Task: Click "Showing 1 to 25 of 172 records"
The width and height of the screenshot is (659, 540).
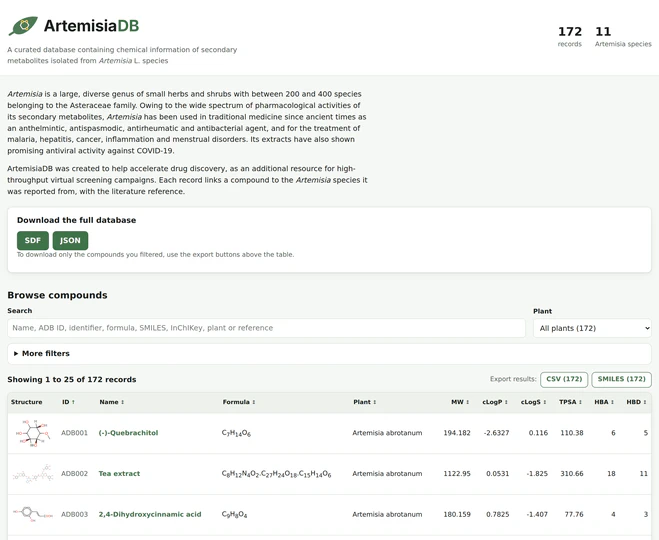Action: click(72, 379)
